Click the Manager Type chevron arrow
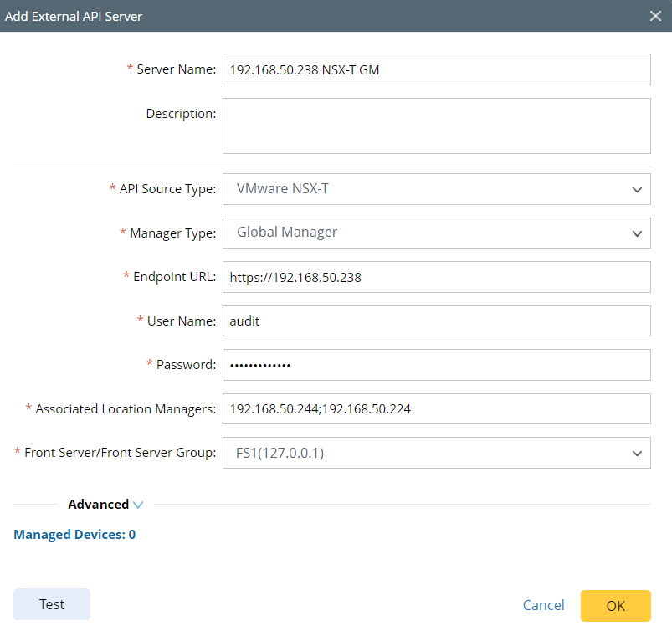The image size is (672, 641). pos(637,233)
